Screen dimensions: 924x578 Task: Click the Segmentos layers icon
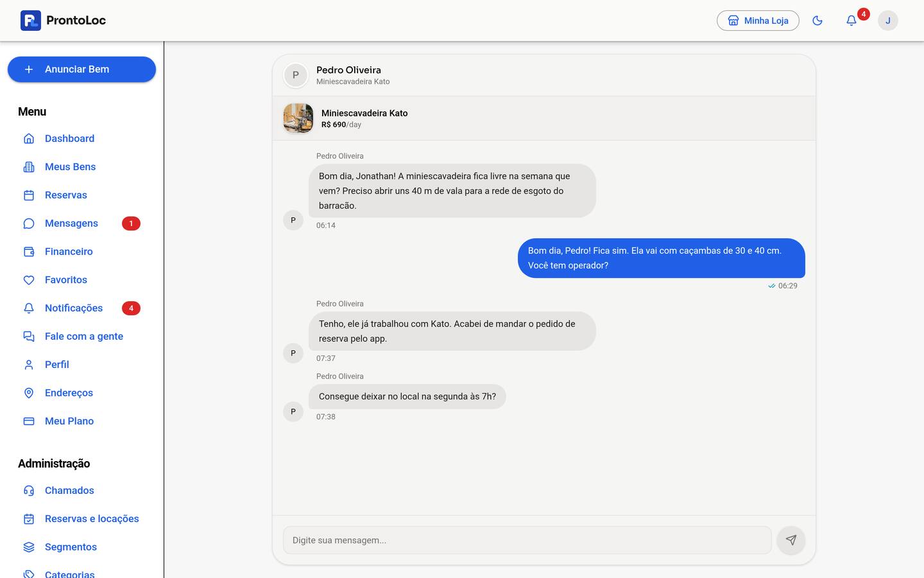29,547
